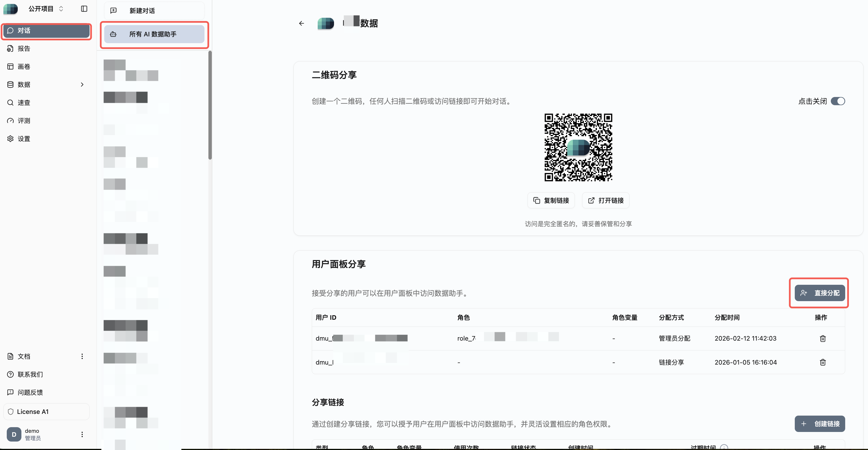Collapse the sidebar panel icon
The width and height of the screenshot is (868, 450).
tap(84, 9)
